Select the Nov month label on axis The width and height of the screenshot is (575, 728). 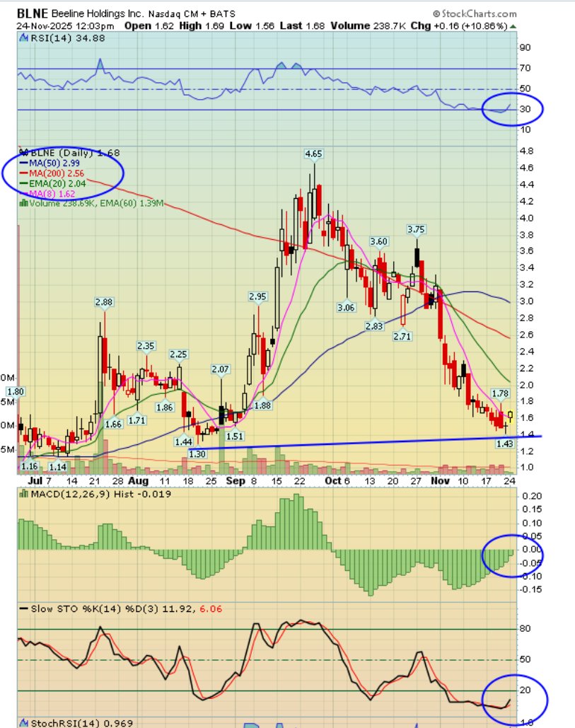coord(441,480)
